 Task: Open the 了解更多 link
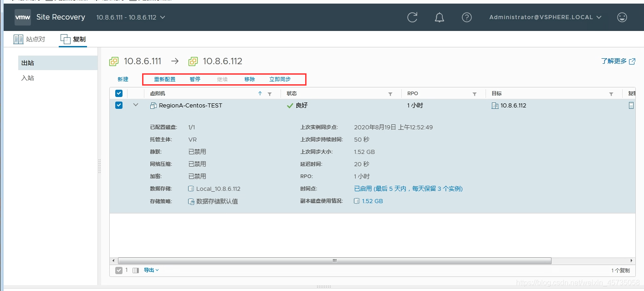618,61
